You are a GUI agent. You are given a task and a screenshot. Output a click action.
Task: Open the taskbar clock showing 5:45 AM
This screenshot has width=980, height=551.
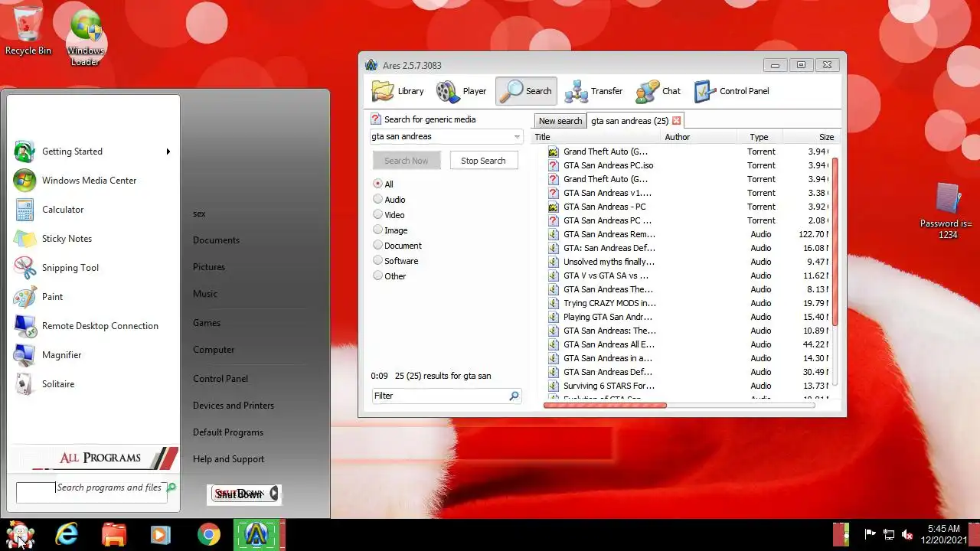point(943,534)
